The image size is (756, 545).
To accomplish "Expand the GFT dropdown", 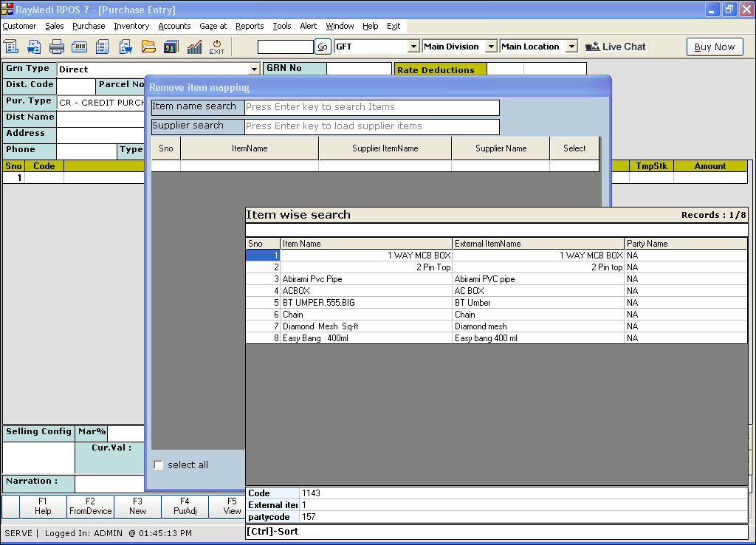I will (413, 47).
